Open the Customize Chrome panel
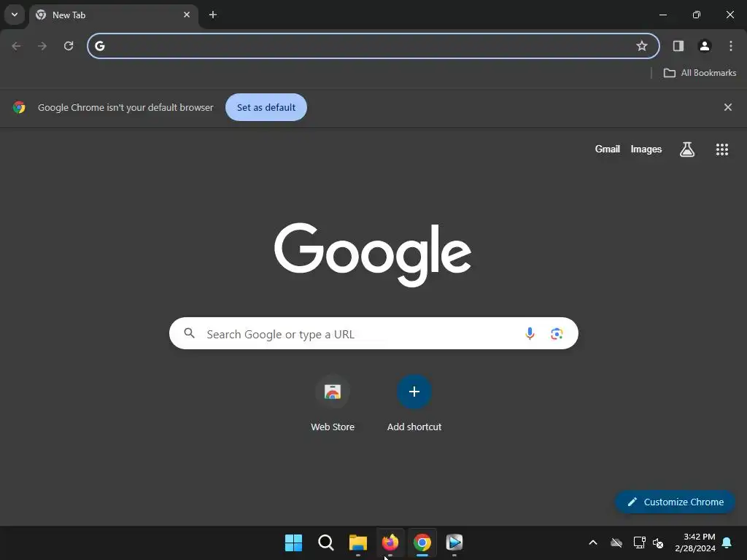The image size is (747, 560). click(675, 502)
